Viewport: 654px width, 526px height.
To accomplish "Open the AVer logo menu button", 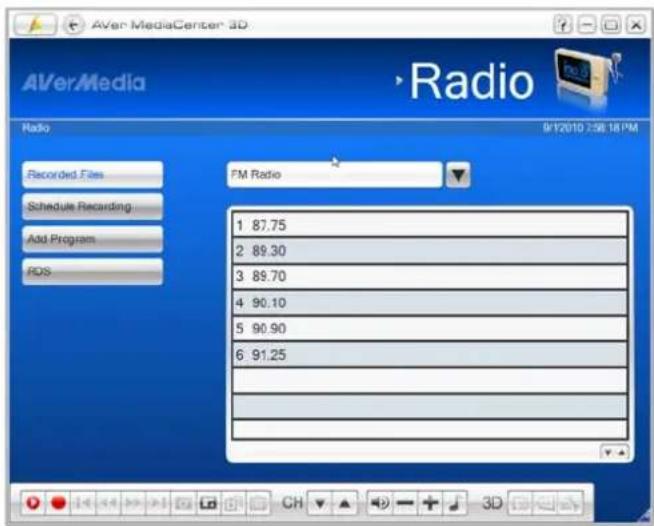I will [x=35, y=25].
